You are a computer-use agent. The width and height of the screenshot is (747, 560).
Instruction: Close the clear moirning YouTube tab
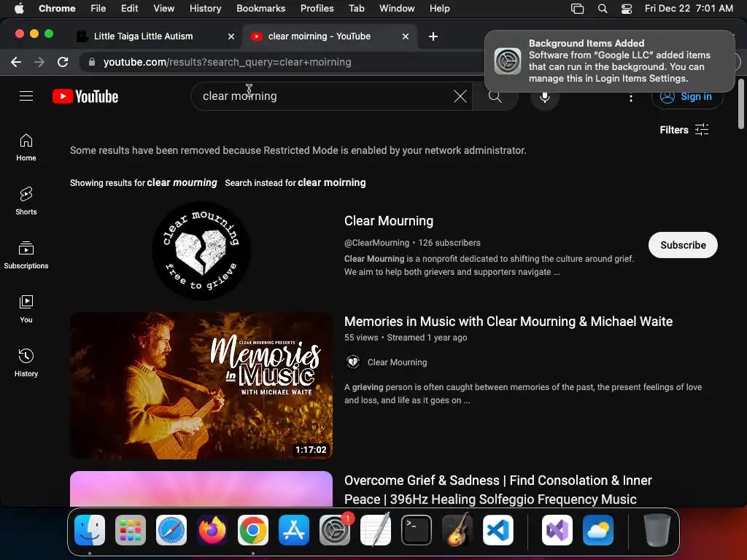tap(406, 36)
